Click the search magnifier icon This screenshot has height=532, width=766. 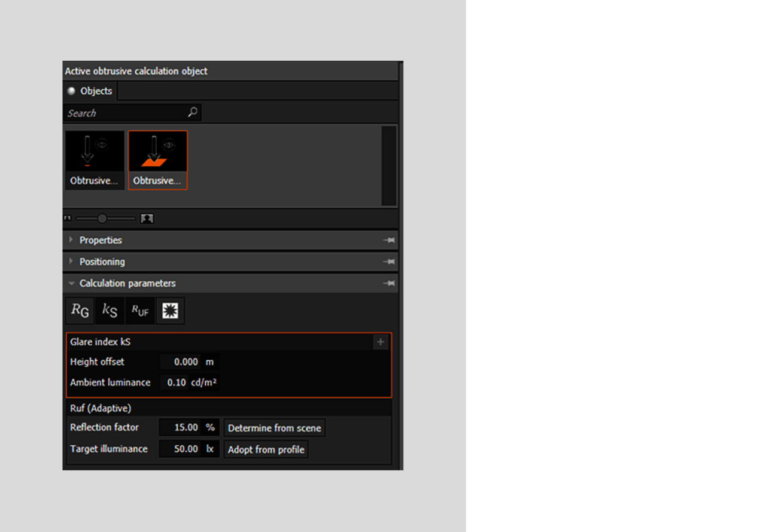coord(193,113)
